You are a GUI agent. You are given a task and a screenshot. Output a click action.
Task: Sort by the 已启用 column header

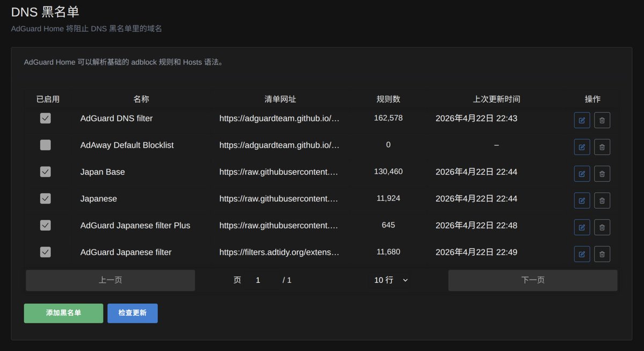(48, 99)
